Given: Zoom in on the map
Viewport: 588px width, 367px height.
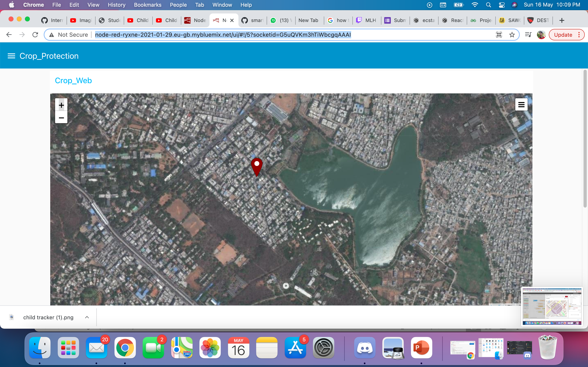Looking at the screenshot, I should 61,105.
